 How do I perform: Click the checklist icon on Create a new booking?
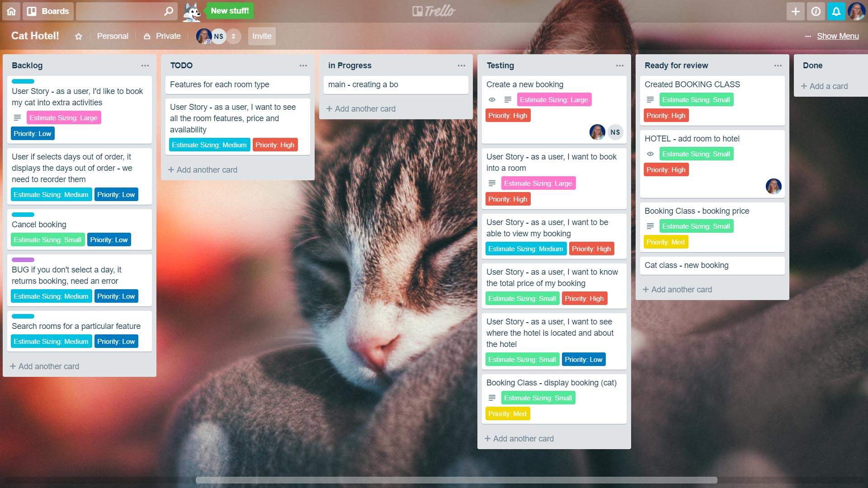click(508, 99)
